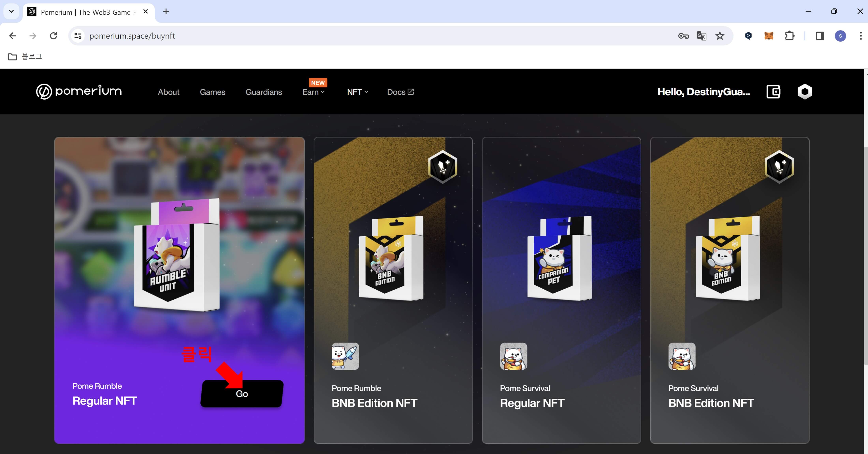868x454 pixels.
Task: Expand the Earn dropdown menu
Action: (313, 92)
